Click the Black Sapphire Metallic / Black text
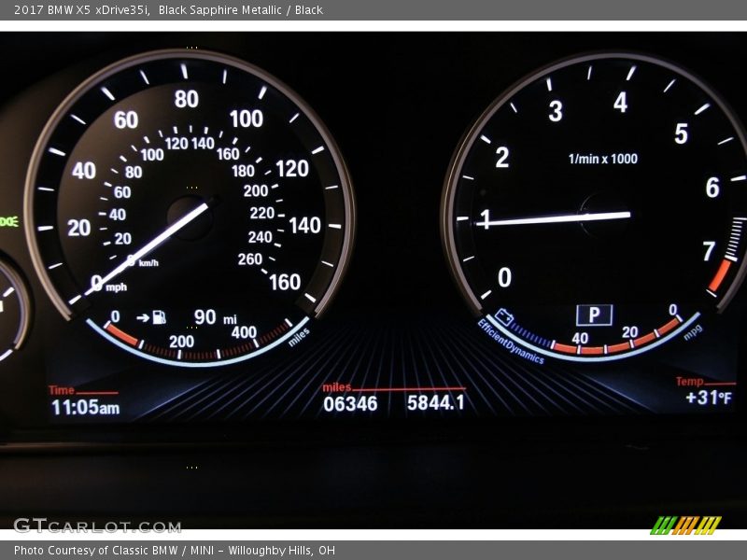Screen dimensions: 747x560 point(241,10)
